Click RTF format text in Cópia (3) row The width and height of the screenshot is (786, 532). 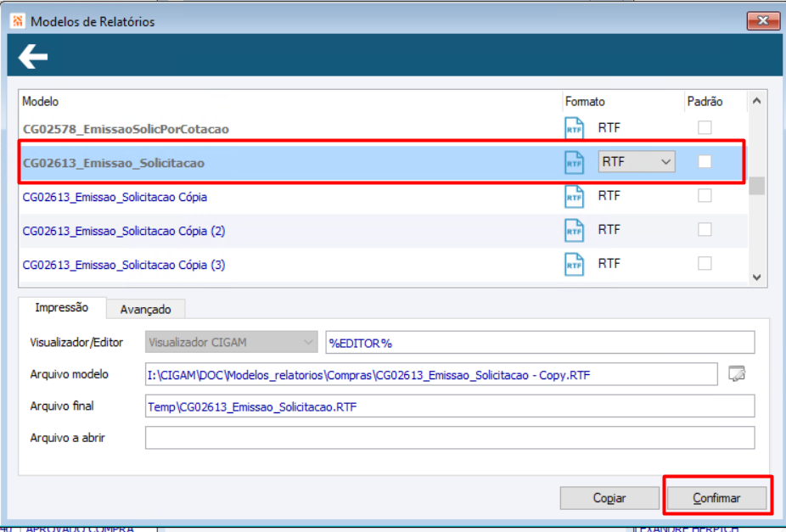609,264
